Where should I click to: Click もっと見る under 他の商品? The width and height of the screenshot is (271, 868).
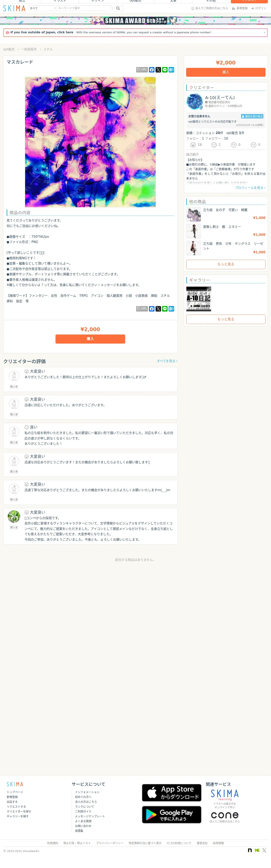click(x=226, y=264)
